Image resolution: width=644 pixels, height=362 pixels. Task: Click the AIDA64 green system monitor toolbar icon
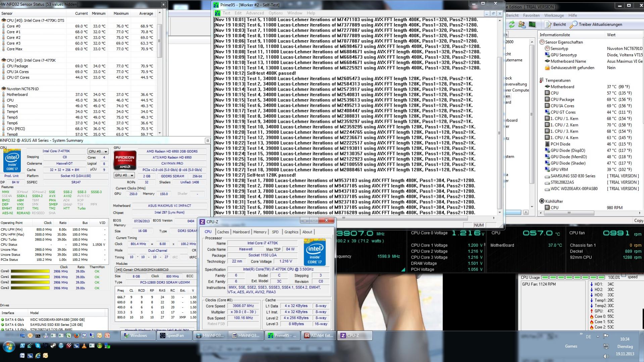(x=532, y=24)
